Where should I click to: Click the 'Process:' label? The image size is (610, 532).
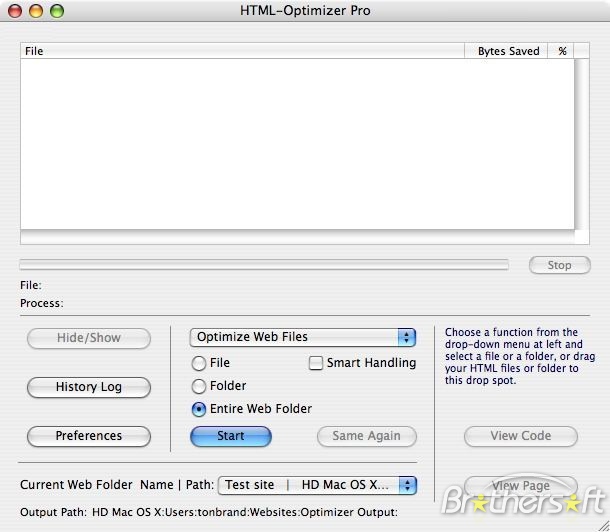(42, 303)
